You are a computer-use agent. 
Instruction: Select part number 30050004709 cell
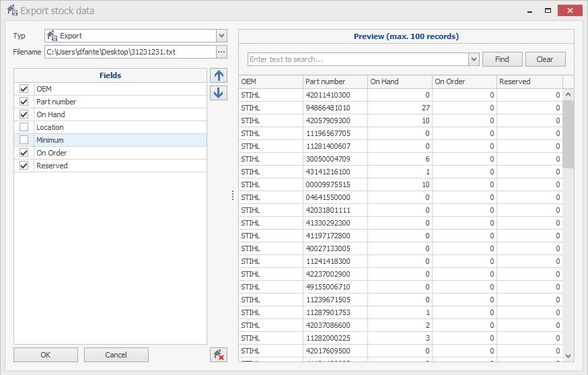(335, 159)
